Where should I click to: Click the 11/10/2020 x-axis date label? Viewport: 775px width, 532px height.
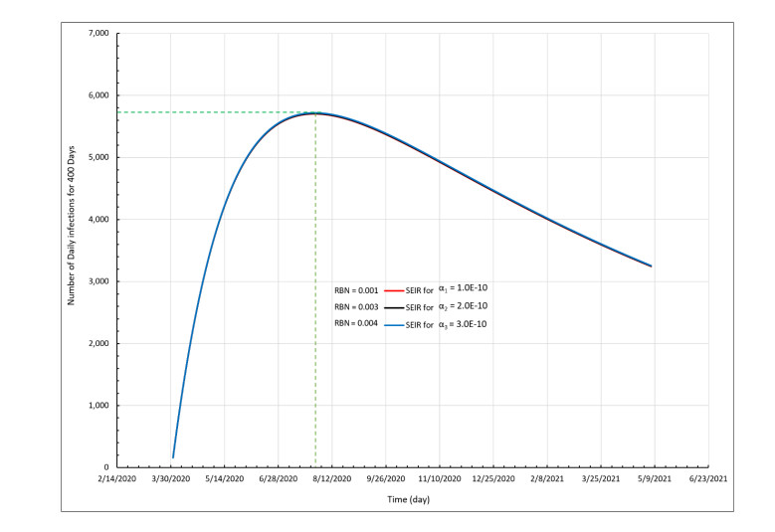click(x=439, y=478)
